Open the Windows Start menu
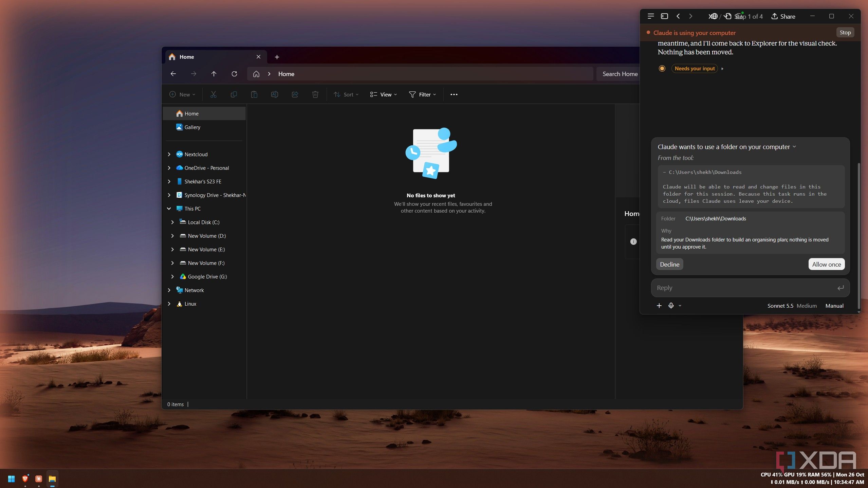The height and width of the screenshot is (488, 868). point(11,479)
